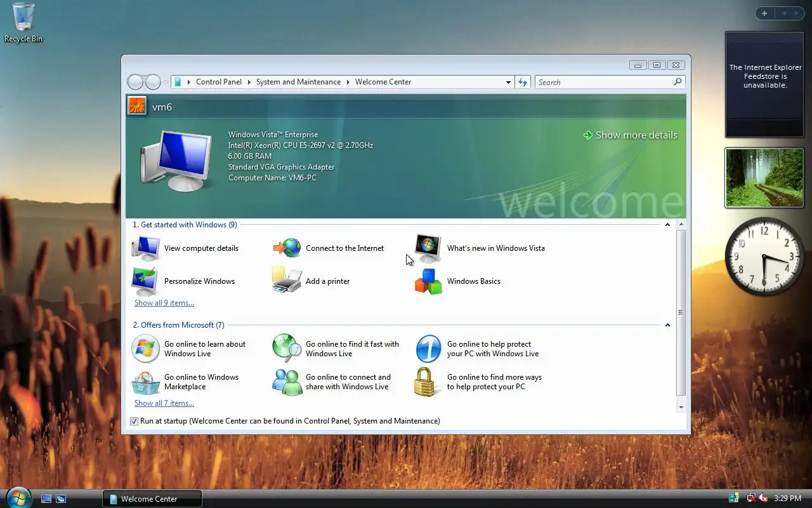This screenshot has height=508, width=812.
Task: Click Welcome Center taskbar button
Action: (152, 498)
